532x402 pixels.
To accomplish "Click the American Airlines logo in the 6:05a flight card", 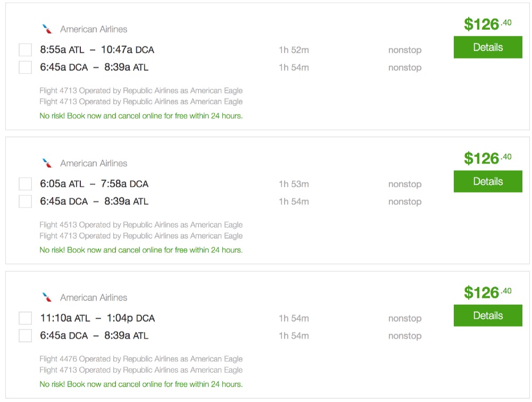I will click(47, 163).
